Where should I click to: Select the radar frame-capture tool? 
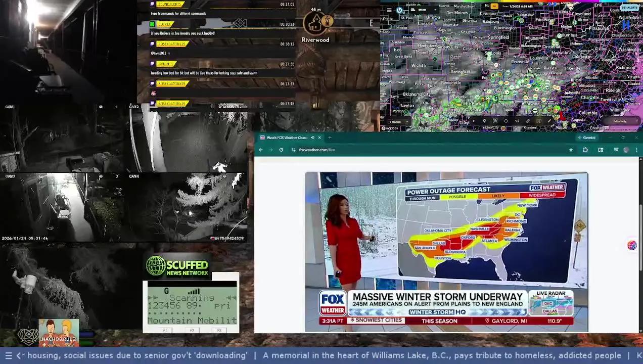tap(495, 121)
